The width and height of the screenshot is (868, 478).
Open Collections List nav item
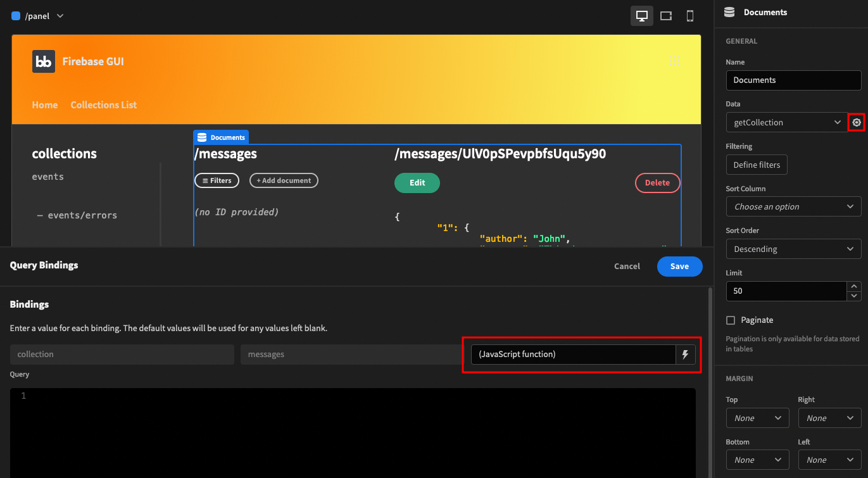tap(103, 105)
